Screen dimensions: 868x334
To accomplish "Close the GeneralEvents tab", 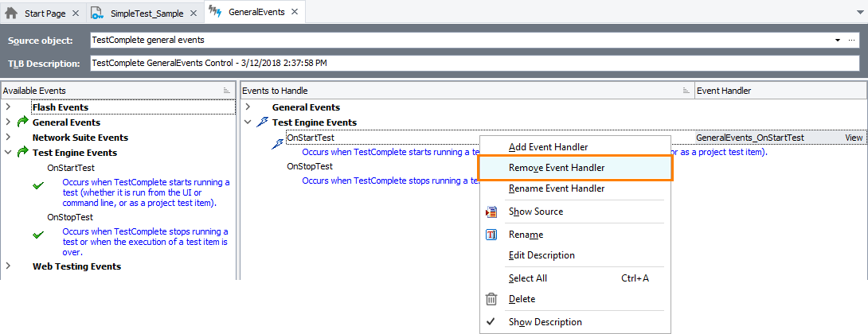I will pos(295,12).
